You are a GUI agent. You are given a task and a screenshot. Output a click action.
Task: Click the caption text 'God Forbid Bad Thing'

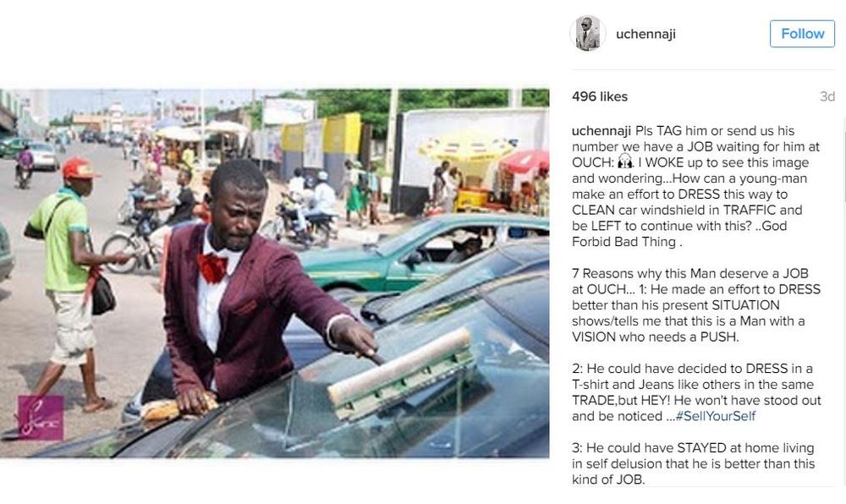678,233
